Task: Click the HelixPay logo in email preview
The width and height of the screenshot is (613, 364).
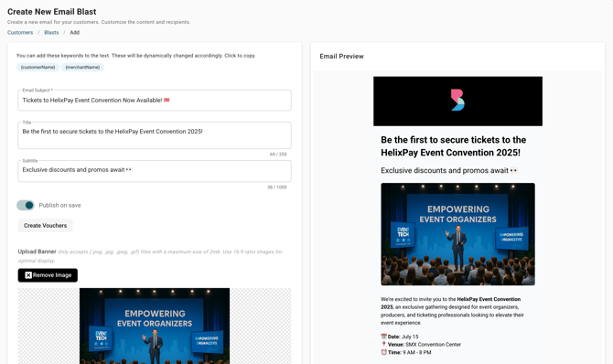Action: pyautogui.click(x=457, y=100)
